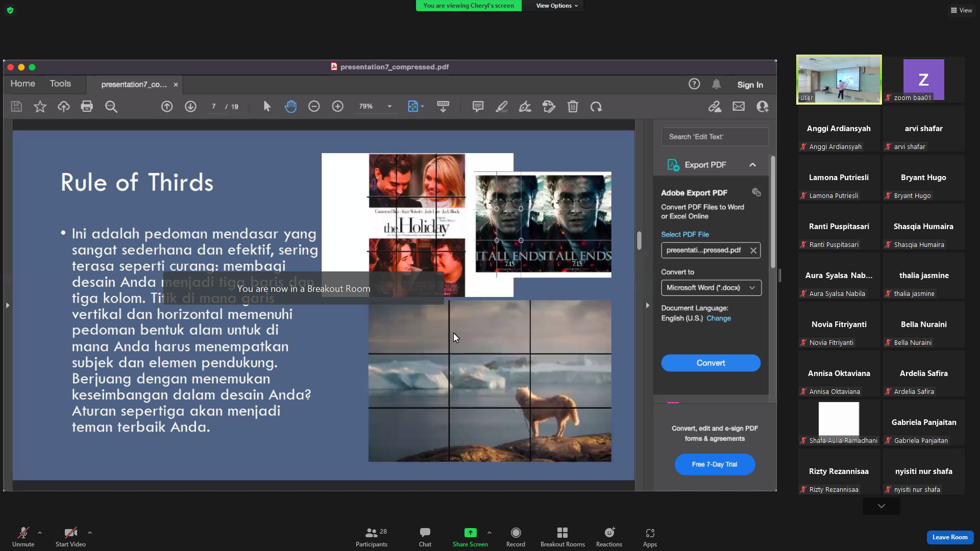Click the add person share icon

763,106
